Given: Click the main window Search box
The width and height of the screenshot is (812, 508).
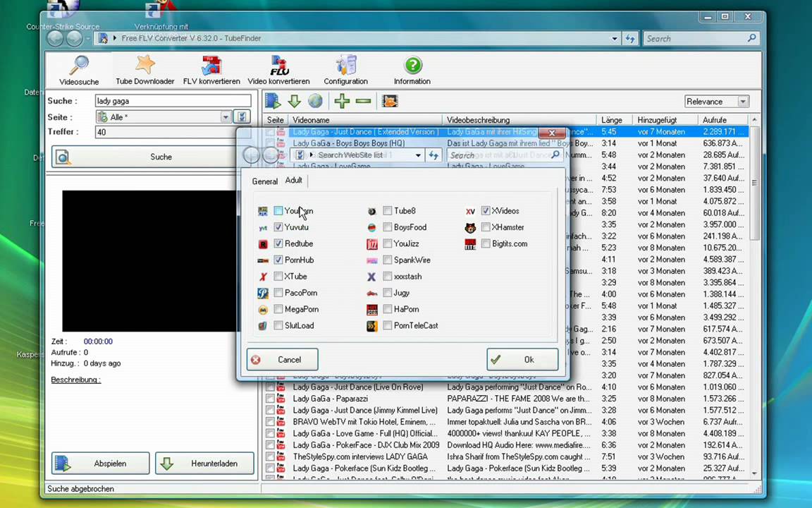Looking at the screenshot, I should pos(702,38).
